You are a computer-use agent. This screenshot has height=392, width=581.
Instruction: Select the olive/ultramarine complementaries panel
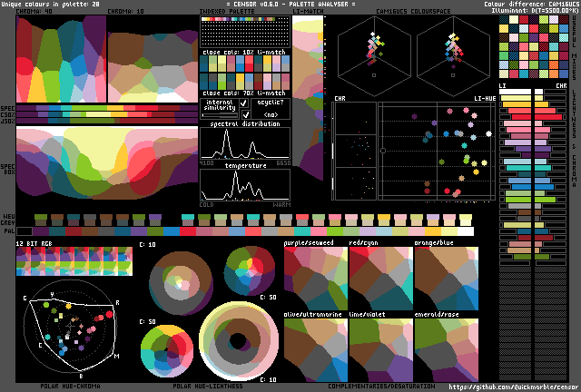(315, 349)
